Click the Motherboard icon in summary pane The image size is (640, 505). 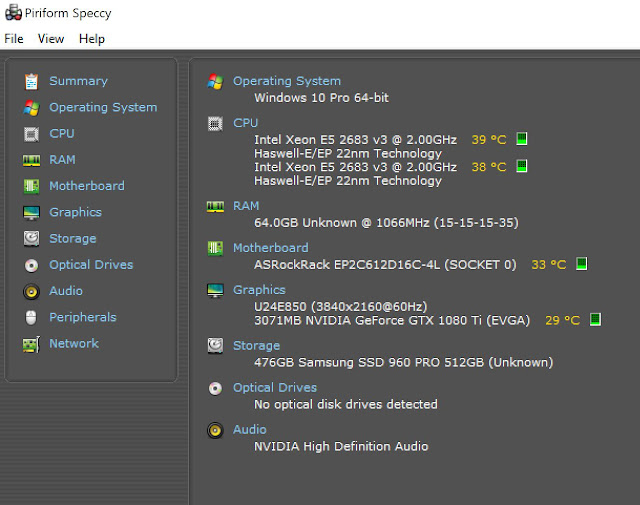(215, 248)
